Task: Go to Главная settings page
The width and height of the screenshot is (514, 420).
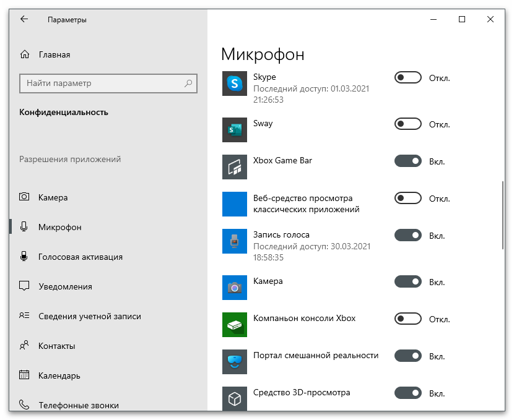Action: [54, 54]
